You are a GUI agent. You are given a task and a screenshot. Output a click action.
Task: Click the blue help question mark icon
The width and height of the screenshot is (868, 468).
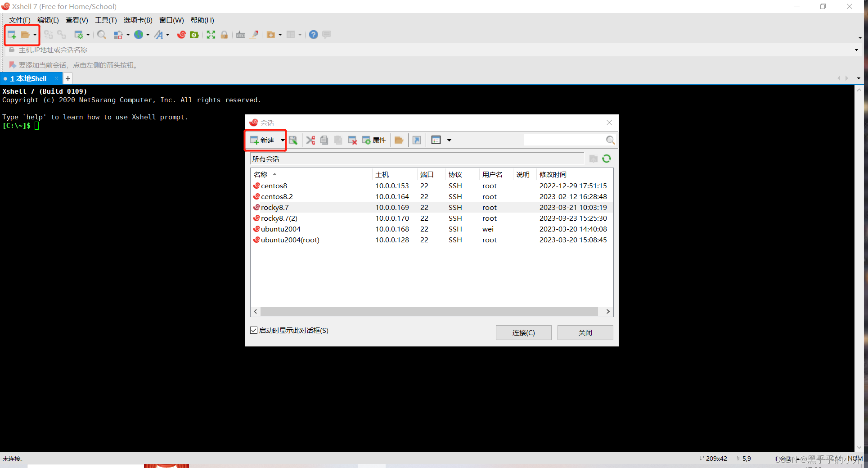click(314, 35)
